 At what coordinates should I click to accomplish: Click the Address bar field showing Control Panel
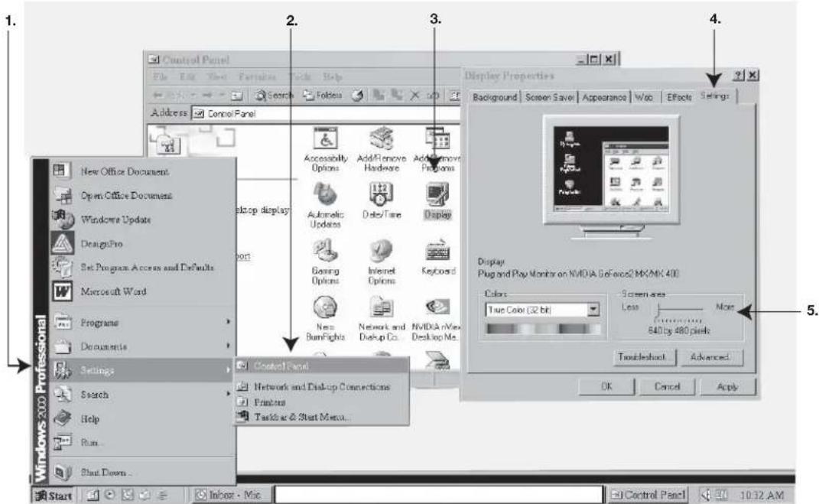click(327, 113)
